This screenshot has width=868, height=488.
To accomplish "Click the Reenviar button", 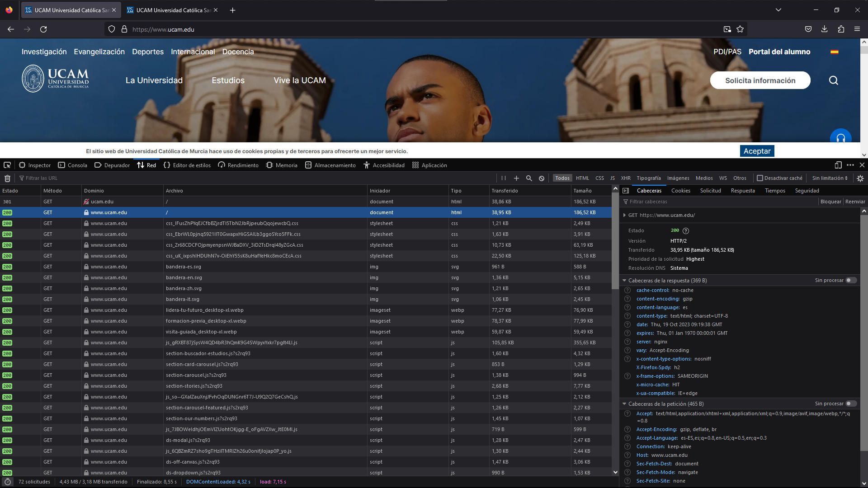I will [855, 202].
